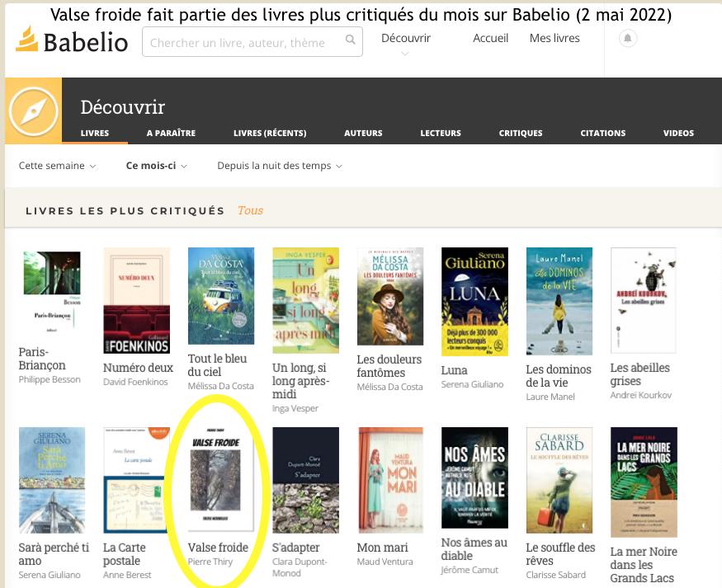
Task: Open the notifications bell icon
Action: pos(628,38)
